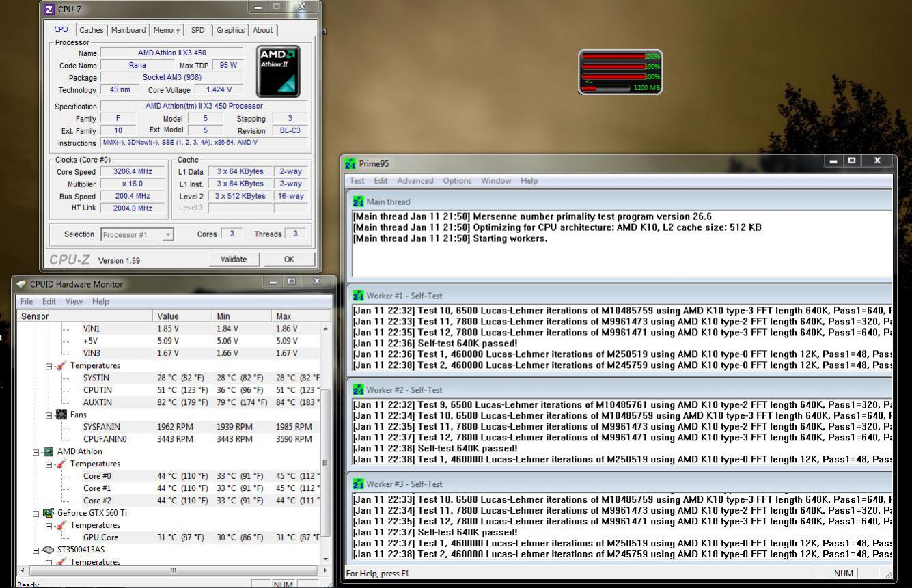Screen dimensions: 912x588
Task: Click the Worker #3 Self-Test window icon
Action: (x=358, y=484)
